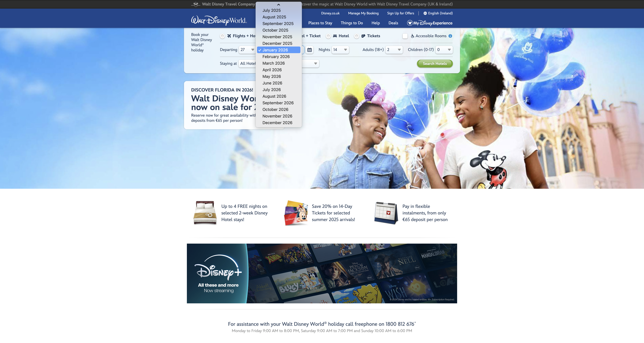Choose December 2025 from month list
This screenshot has width=644, height=343.
pyautogui.click(x=278, y=44)
